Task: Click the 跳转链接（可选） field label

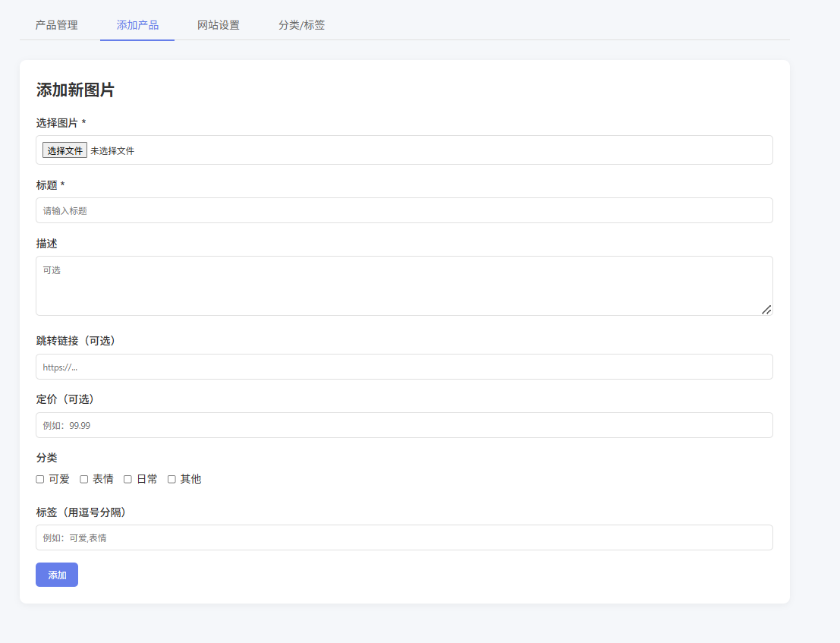Action: tap(77, 341)
